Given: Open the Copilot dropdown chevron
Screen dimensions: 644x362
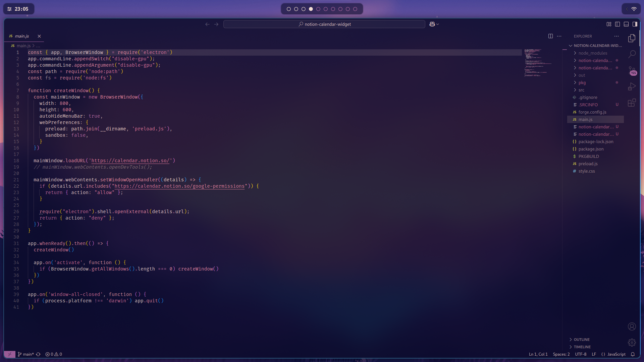Looking at the screenshot, I should point(438,24).
